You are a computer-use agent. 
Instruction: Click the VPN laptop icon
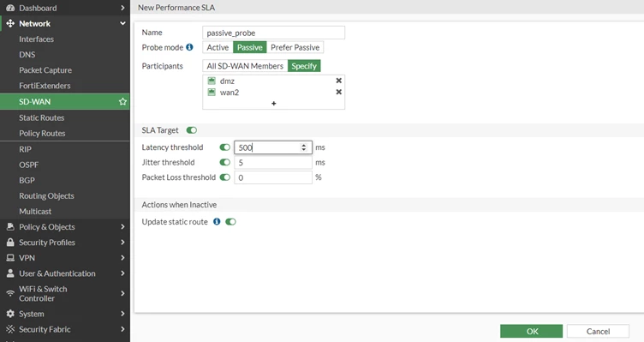(10, 258)
